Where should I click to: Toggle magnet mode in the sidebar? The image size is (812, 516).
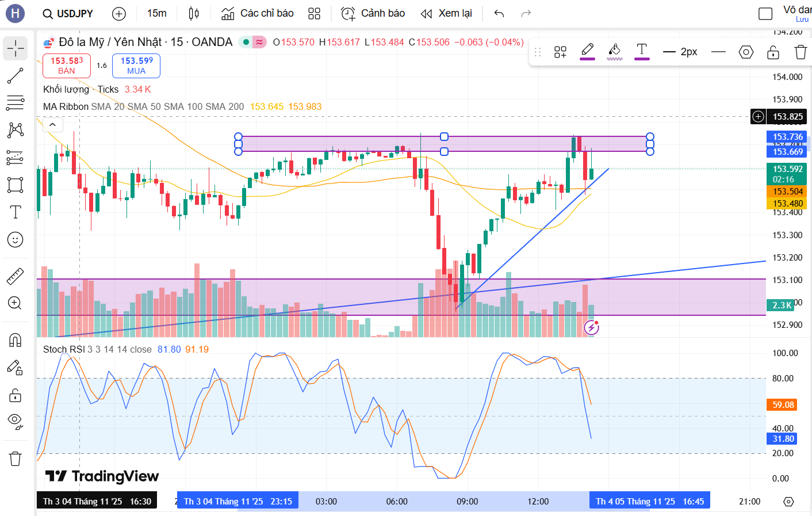pos(15,340)
